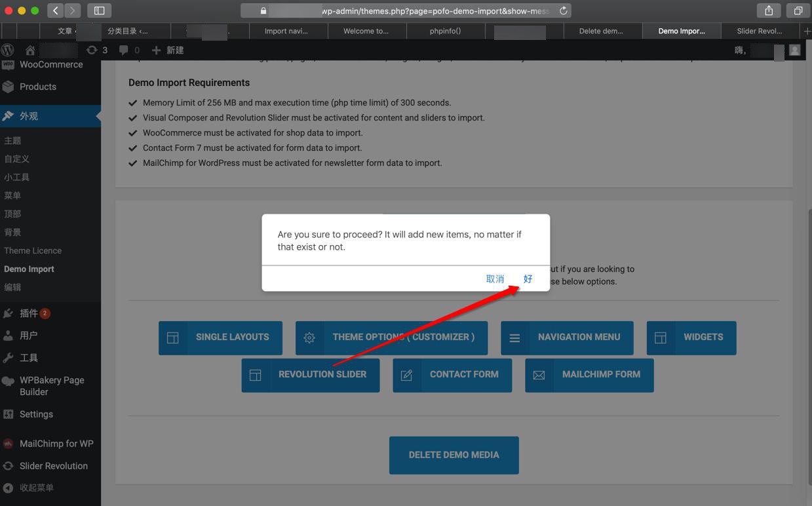The width and height of the screenshot is (812, 506).
Task: Open the 背景 submenu item
Action: coord(12,232)
